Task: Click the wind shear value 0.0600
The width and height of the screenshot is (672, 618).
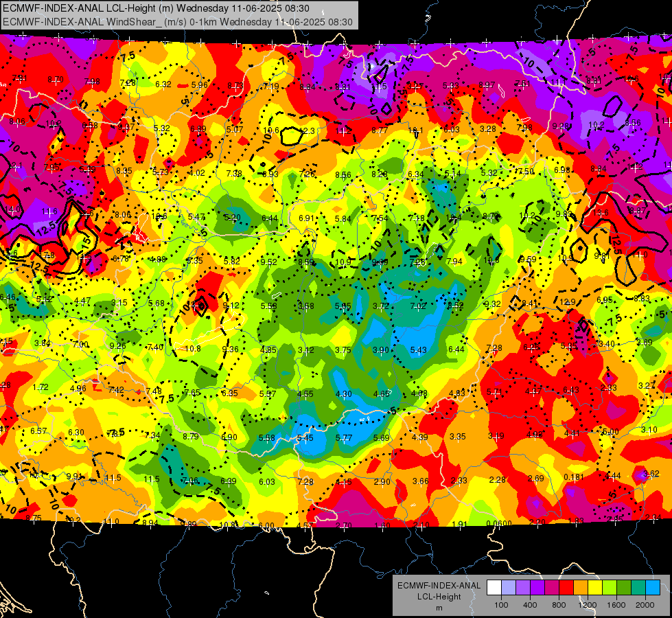Action: point(499,524)
